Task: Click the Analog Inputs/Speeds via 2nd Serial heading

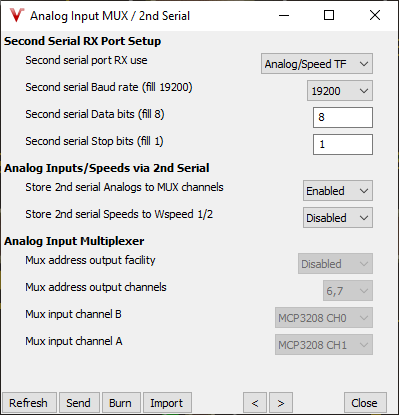Action: (107, 168)
